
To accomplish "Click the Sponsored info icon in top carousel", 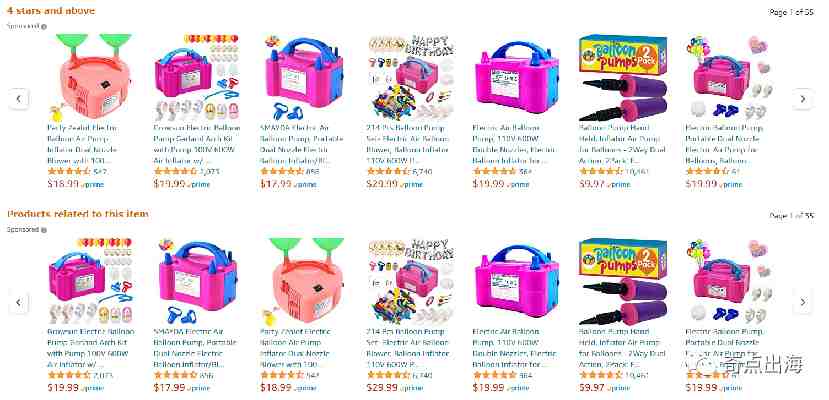I will pyautogui.click(x=44, y=26).
